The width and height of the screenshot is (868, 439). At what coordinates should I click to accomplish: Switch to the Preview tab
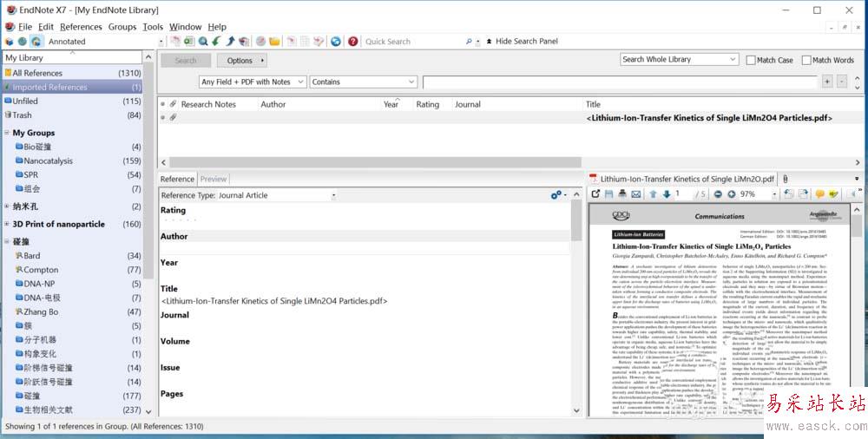point(214,179)
